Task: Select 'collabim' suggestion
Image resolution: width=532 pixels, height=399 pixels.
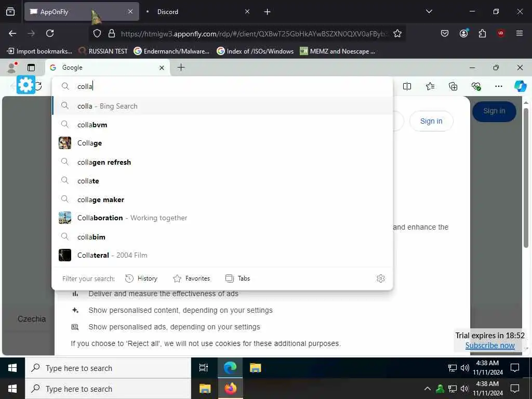Action: coord(222,237)
